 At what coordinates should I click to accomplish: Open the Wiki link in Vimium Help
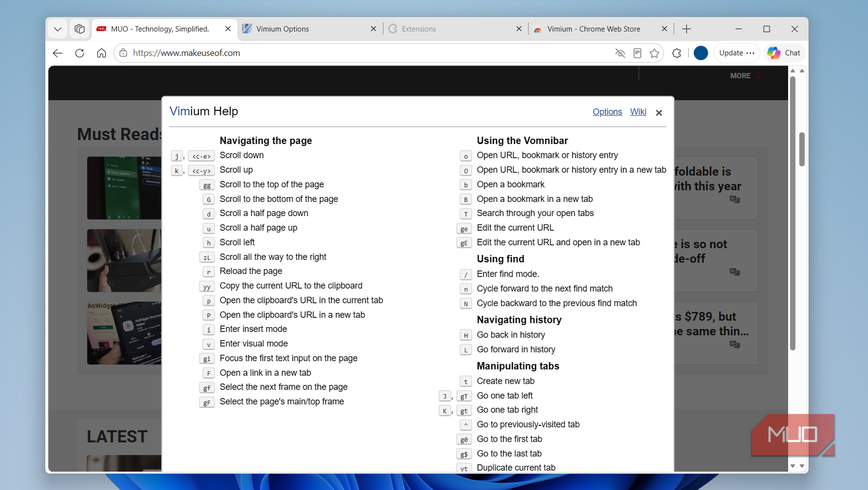[638, 112]
